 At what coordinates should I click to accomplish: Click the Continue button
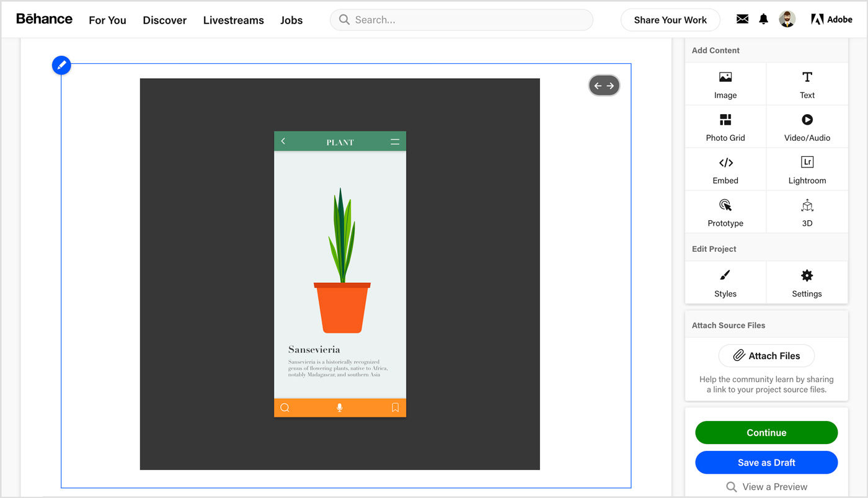click(766, 432)
